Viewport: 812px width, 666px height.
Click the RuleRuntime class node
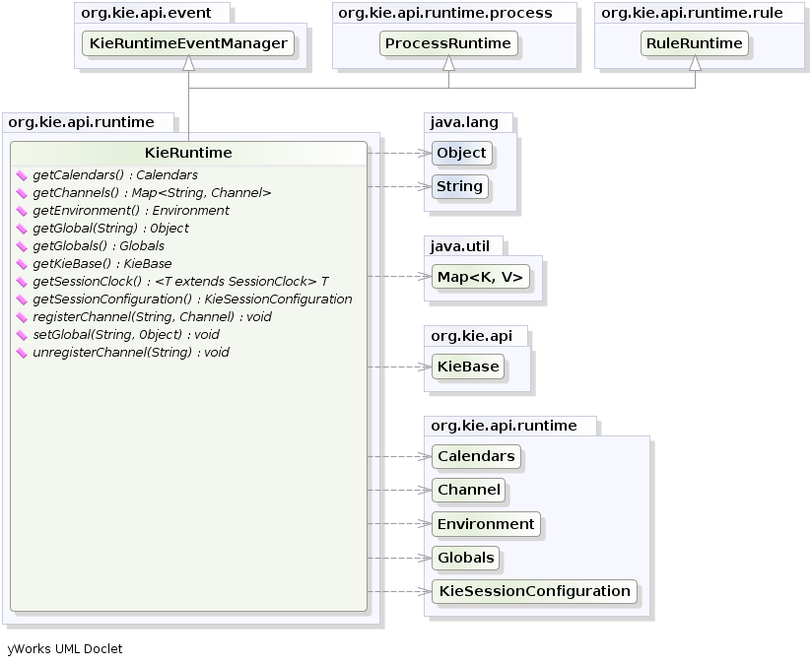pos(695,43)
